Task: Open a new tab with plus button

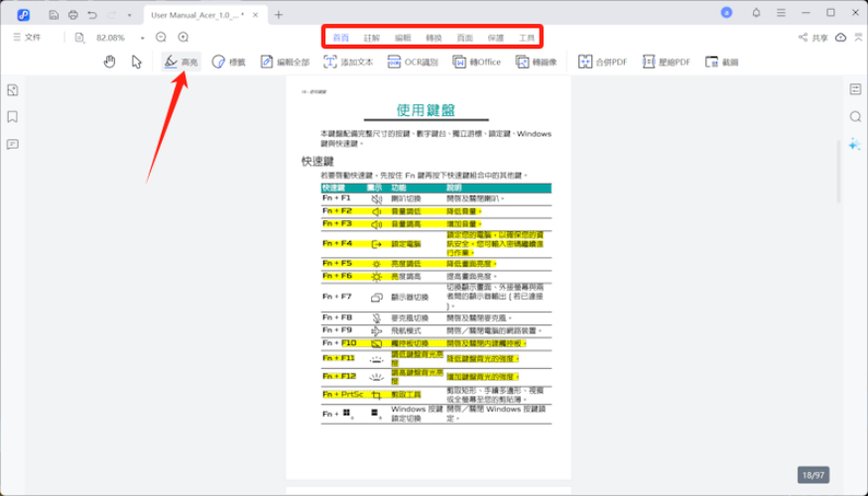Action: (279, 15)
